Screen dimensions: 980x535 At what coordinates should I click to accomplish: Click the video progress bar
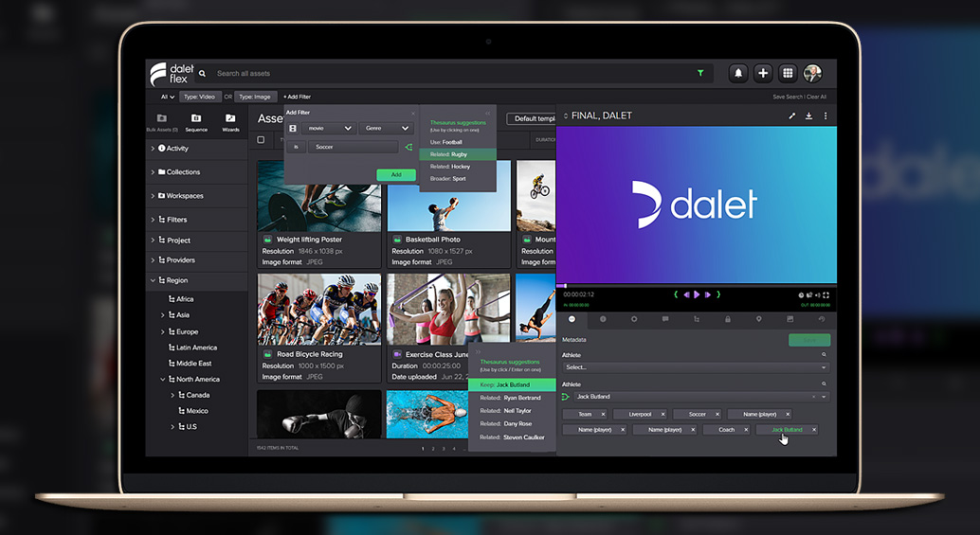[697, 286]
